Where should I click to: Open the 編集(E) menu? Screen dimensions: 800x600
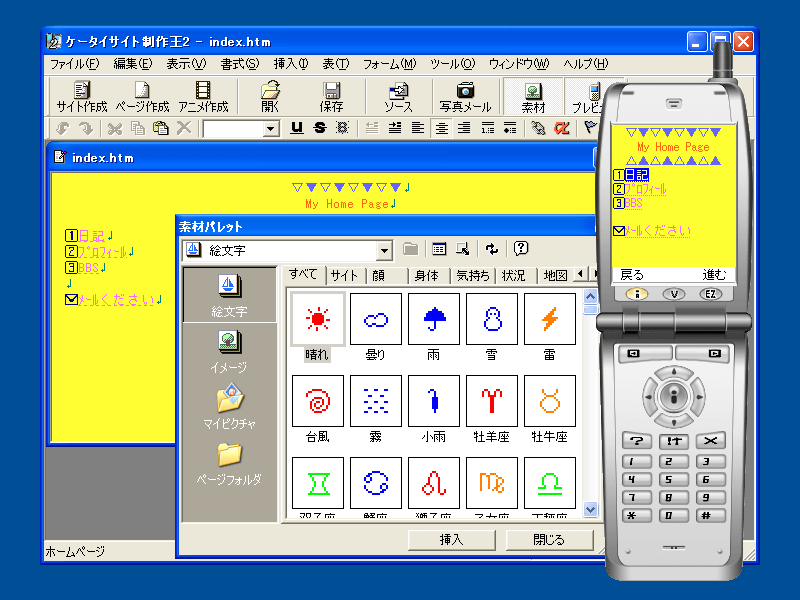[x=133, y=64]
